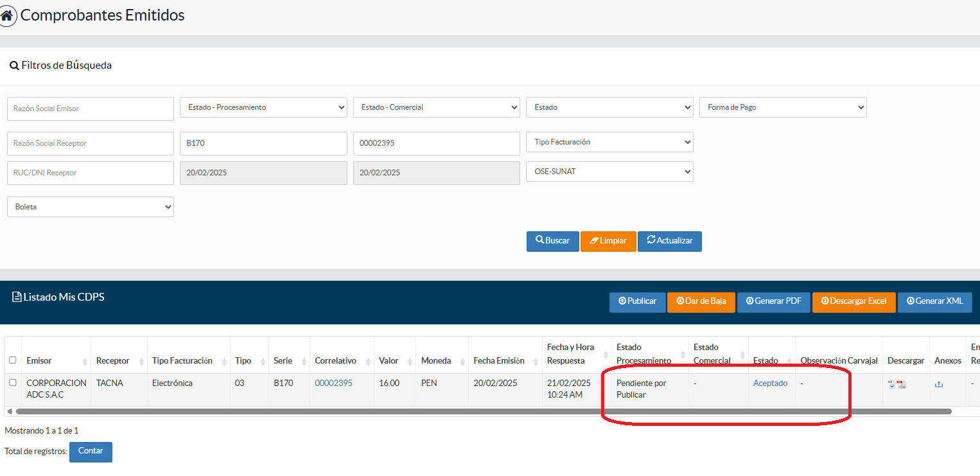Sort by Fecha Emisión column arrows
Image resolution: width=980 pixels, height=476 pixels.
point(536,361)
